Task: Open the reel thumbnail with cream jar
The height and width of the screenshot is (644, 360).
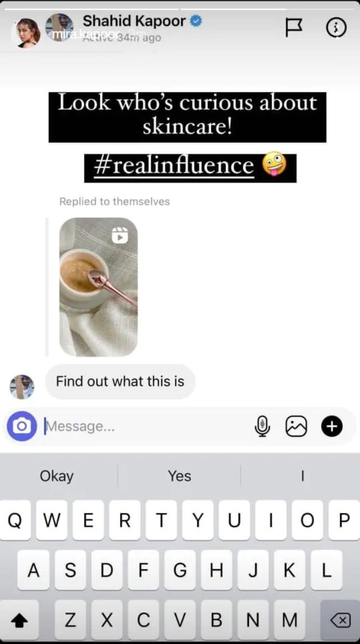Action: point(99,287)
